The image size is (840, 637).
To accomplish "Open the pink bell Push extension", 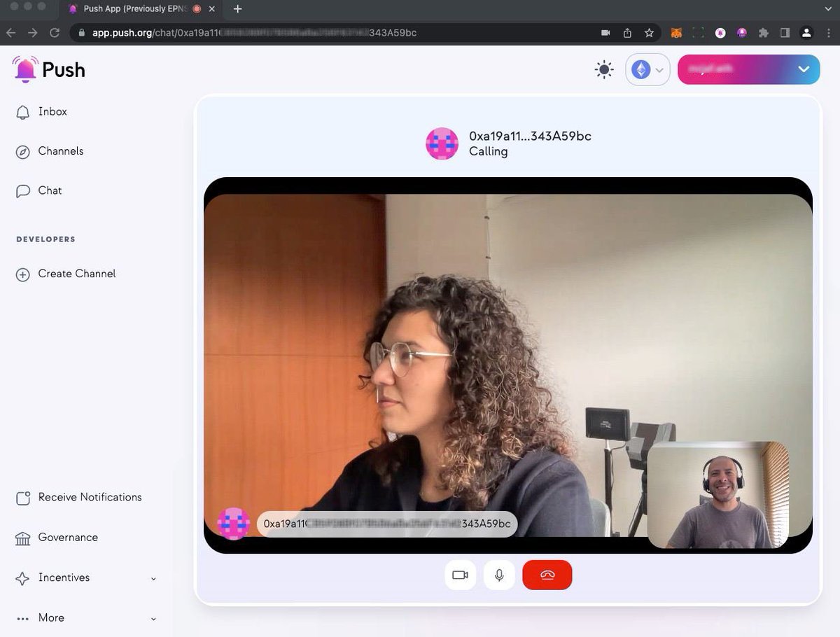I will pyautogui.click(x=720, y=33).
